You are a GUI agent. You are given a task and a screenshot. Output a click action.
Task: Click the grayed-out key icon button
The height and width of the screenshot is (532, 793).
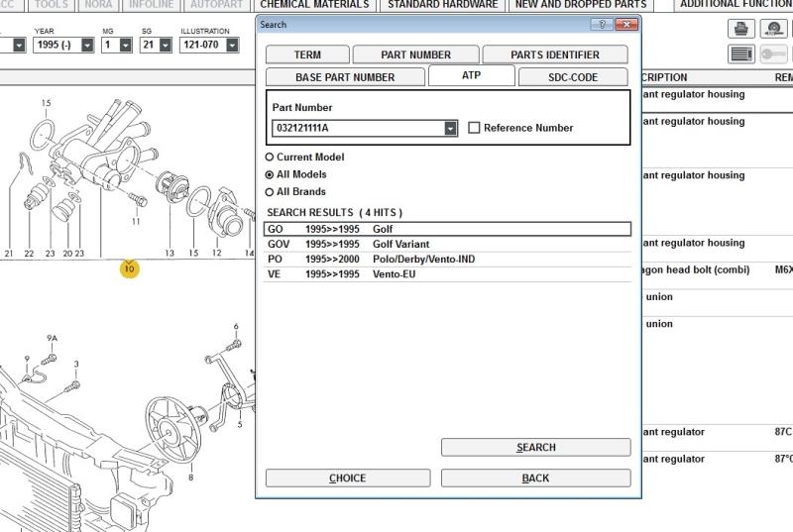coord(774,54)
